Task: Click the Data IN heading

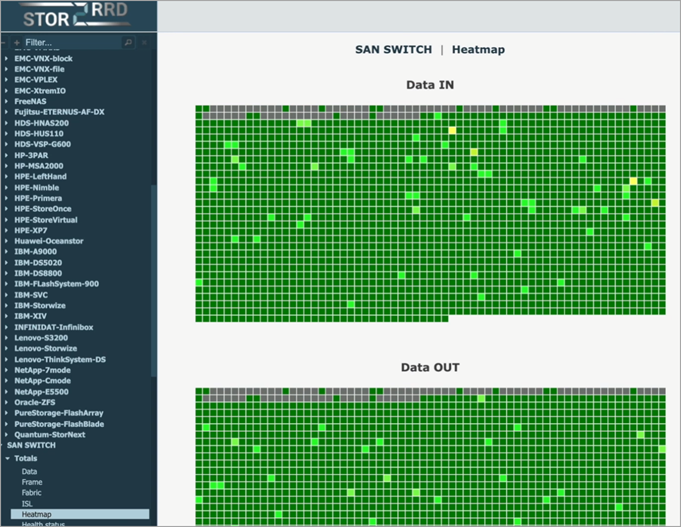Action: point(430,85)
